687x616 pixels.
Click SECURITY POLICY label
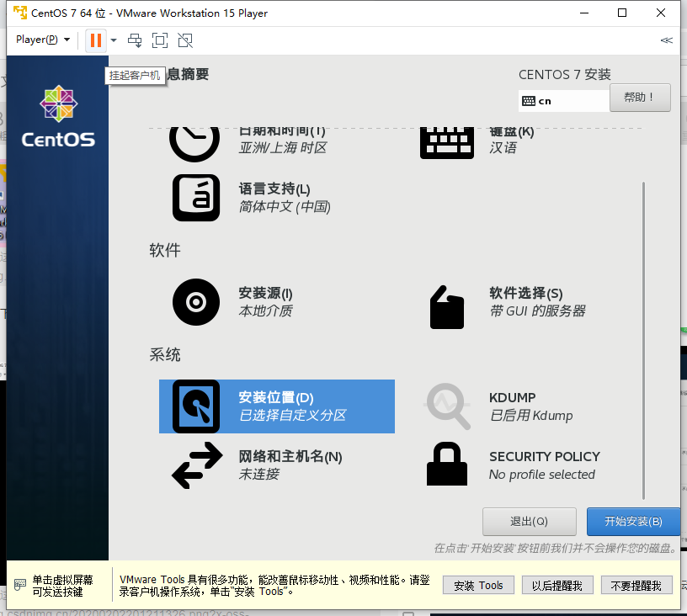click(545, 457)
